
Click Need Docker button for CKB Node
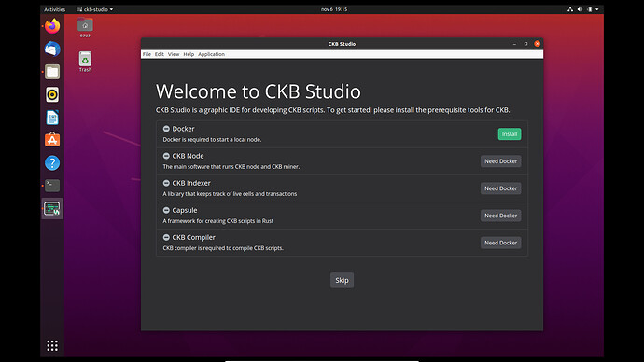tap(500, 161)
